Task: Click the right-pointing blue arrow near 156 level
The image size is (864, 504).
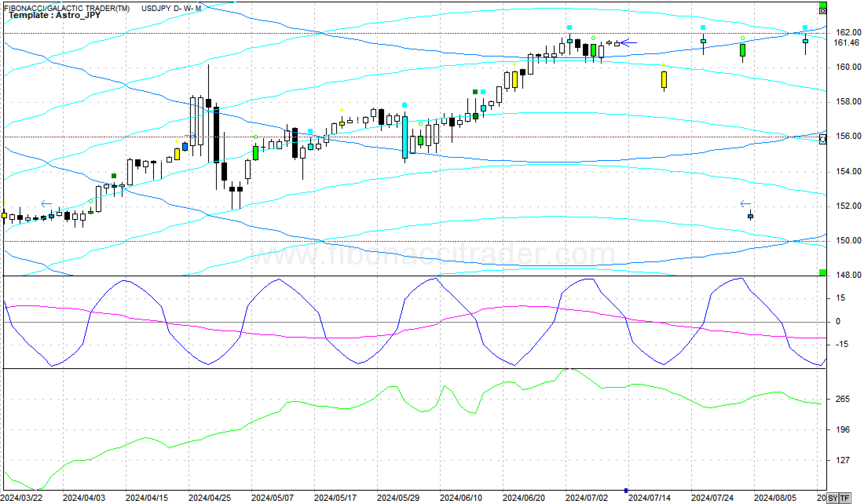Action: pyautogui.click(x=190, y=135)
